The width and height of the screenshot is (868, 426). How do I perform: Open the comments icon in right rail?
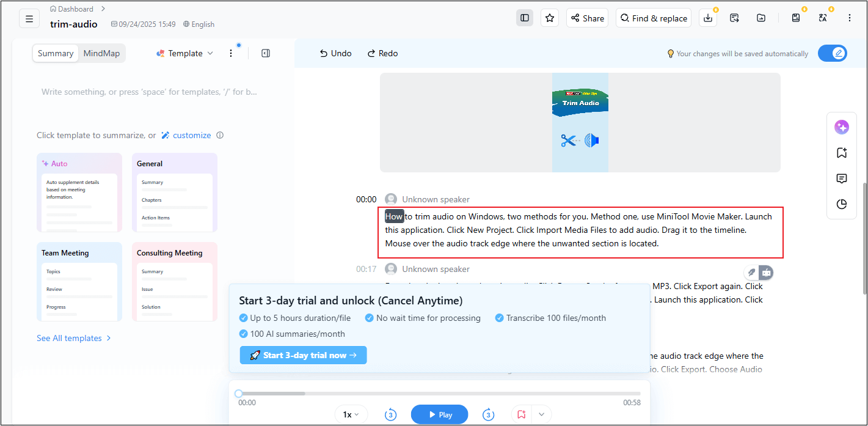point(842,178)
